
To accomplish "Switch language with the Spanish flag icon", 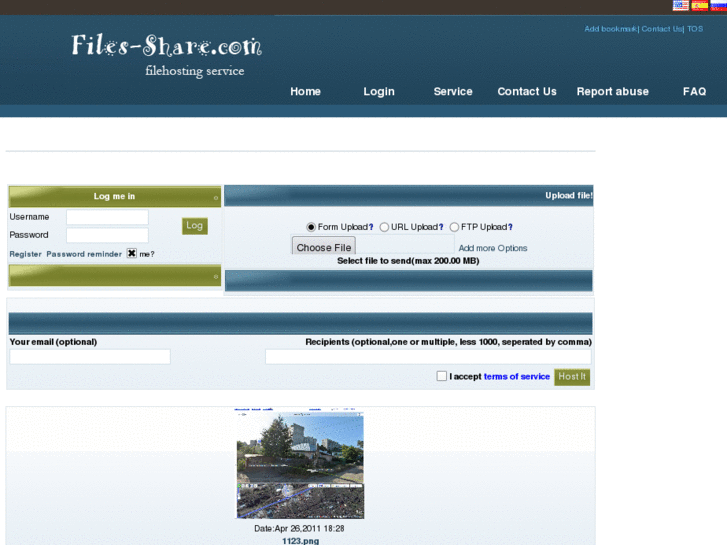I will pos(700,5).
